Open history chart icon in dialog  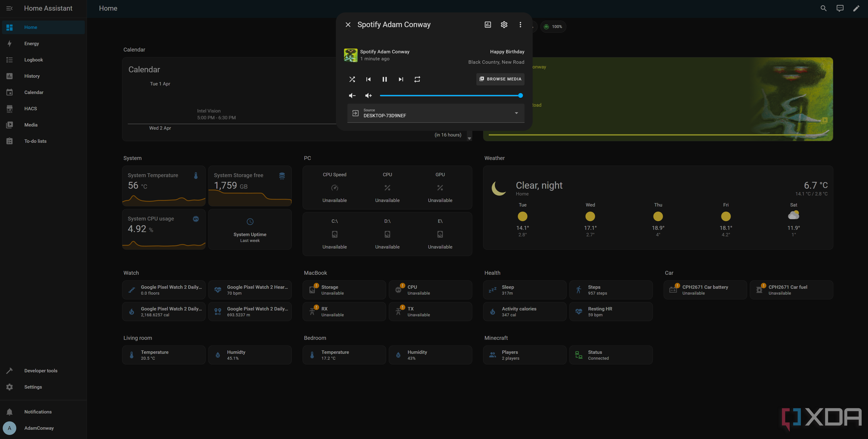(x=488, y=25)
